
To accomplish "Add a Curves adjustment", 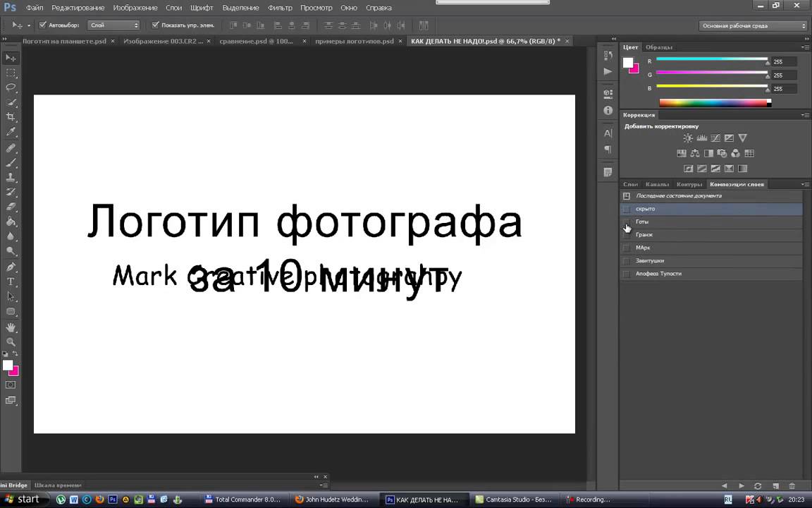I will click(715, 138).
